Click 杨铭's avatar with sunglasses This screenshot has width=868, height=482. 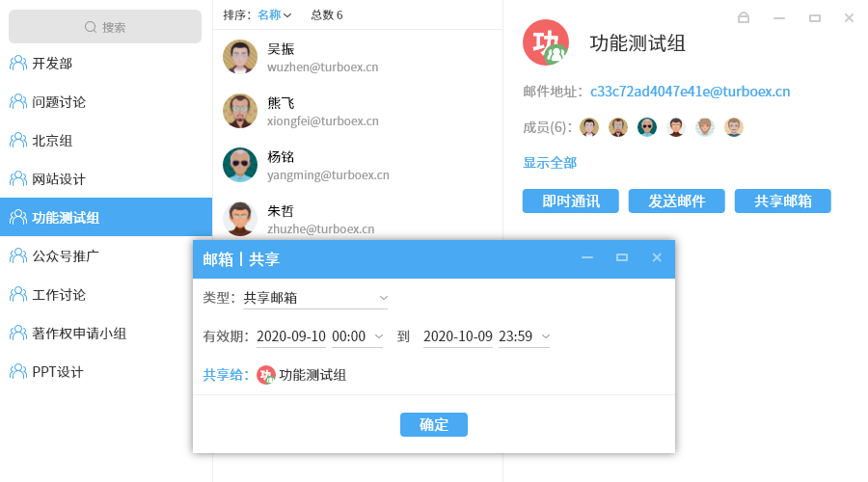point(240,165)
